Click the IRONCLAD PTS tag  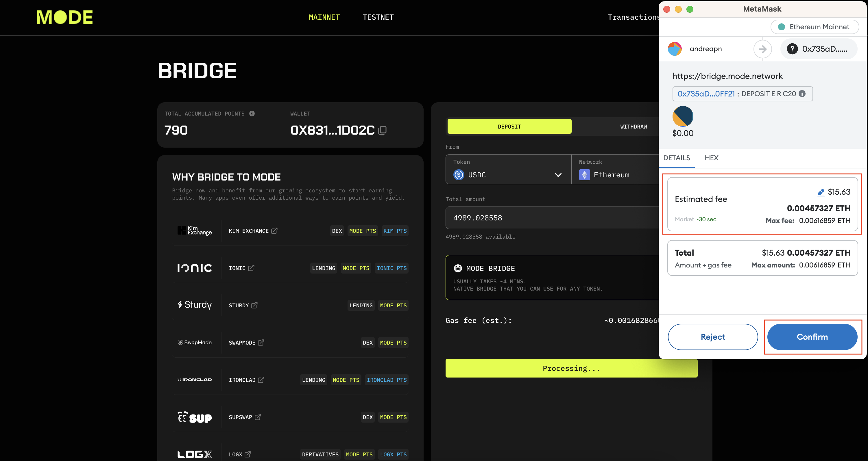tap(387, 380)
